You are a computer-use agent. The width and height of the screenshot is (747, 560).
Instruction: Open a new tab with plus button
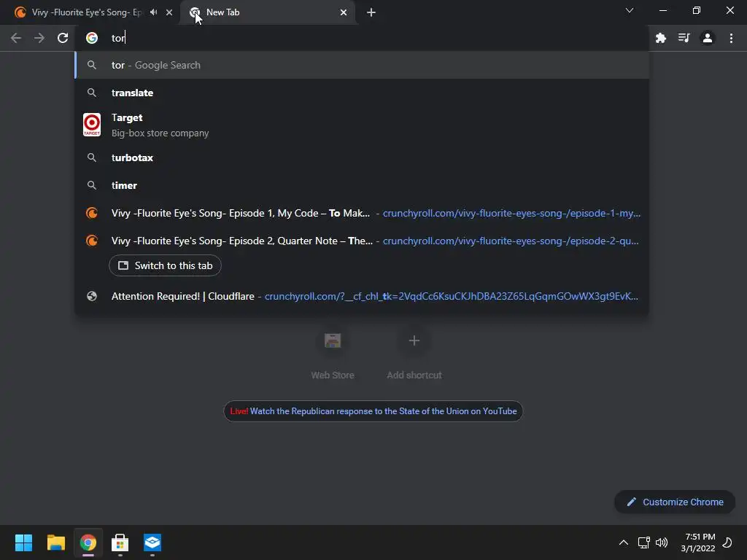pyautogui.click(x=371, y=12)
